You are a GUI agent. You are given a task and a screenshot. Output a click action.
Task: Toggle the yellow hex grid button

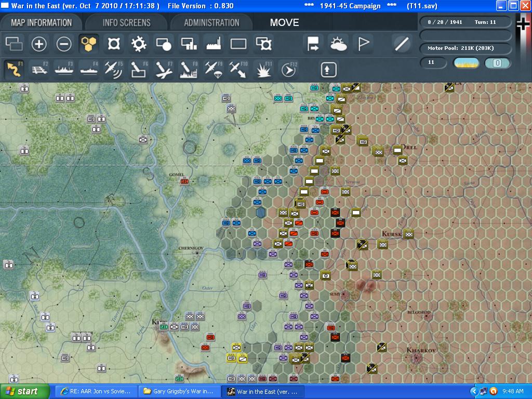pyautogui.click(x=88, y=44)
